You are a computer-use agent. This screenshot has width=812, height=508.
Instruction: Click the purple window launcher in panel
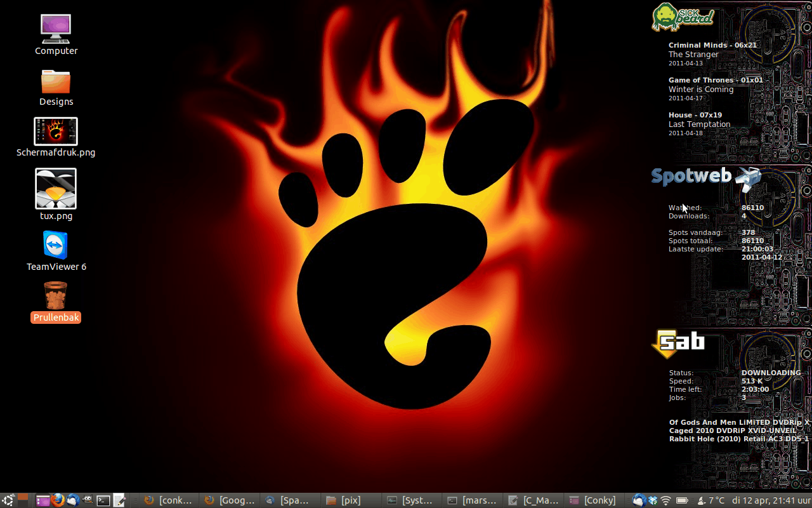[x=43, y=500]
